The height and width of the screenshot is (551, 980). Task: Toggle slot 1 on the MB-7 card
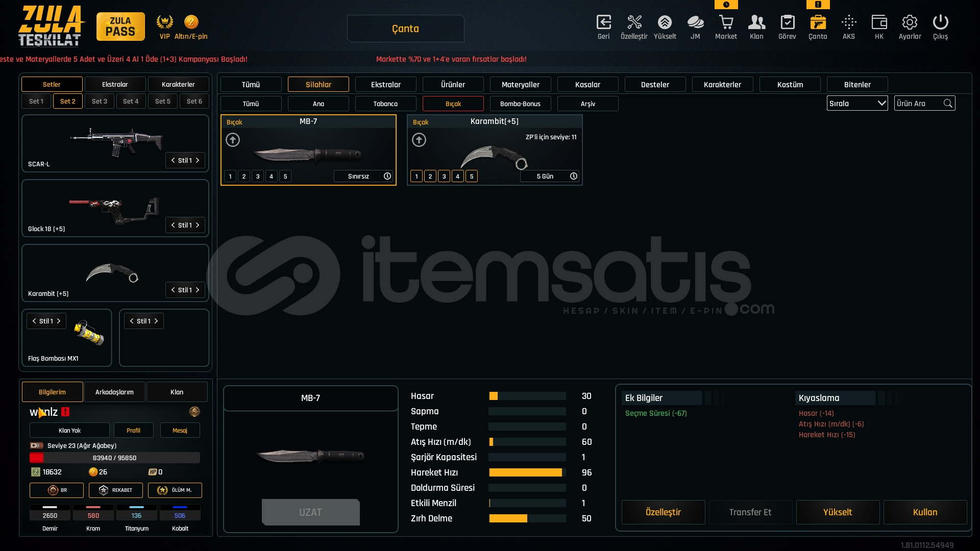[230, 177]
